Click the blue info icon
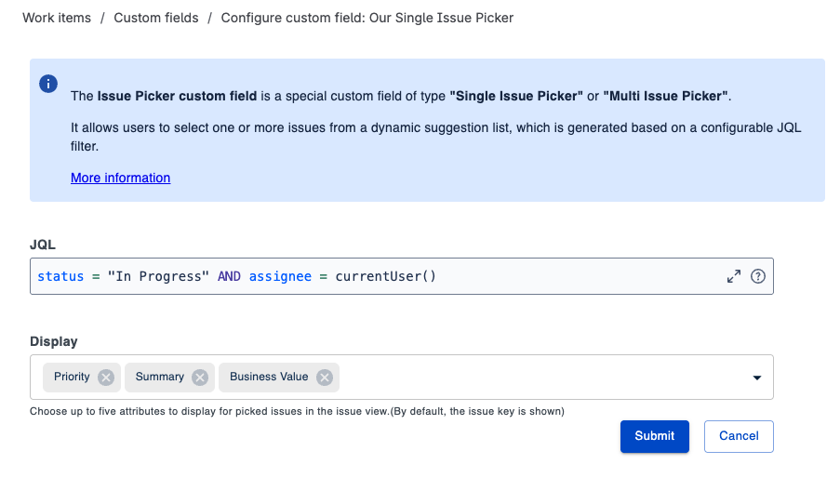 click(48, 84)
